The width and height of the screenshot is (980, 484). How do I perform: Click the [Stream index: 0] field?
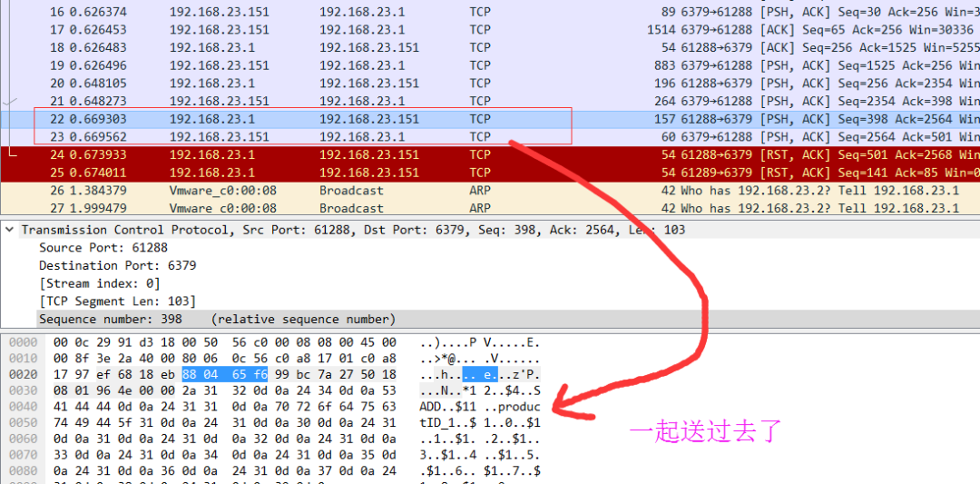(100, 283)
